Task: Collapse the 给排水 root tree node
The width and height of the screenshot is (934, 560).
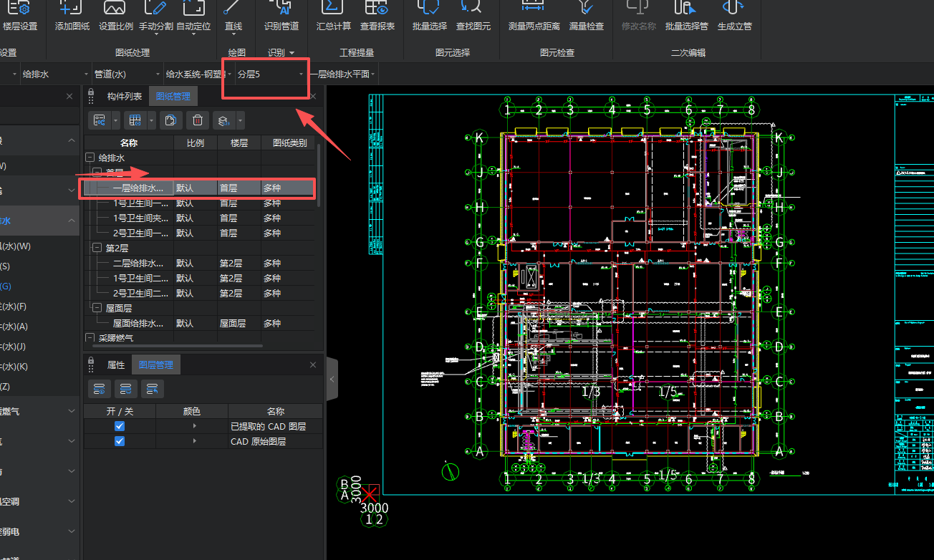Action: pos(90,158)
